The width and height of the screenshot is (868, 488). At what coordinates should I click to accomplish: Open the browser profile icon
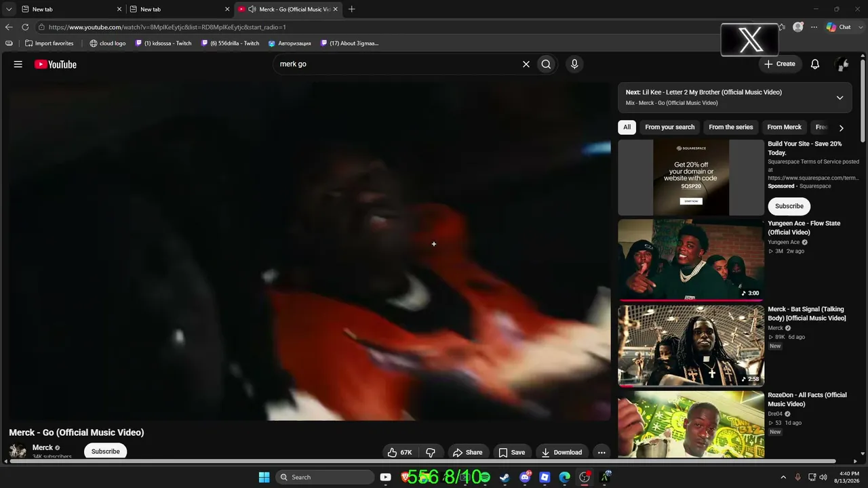[798, 27]
